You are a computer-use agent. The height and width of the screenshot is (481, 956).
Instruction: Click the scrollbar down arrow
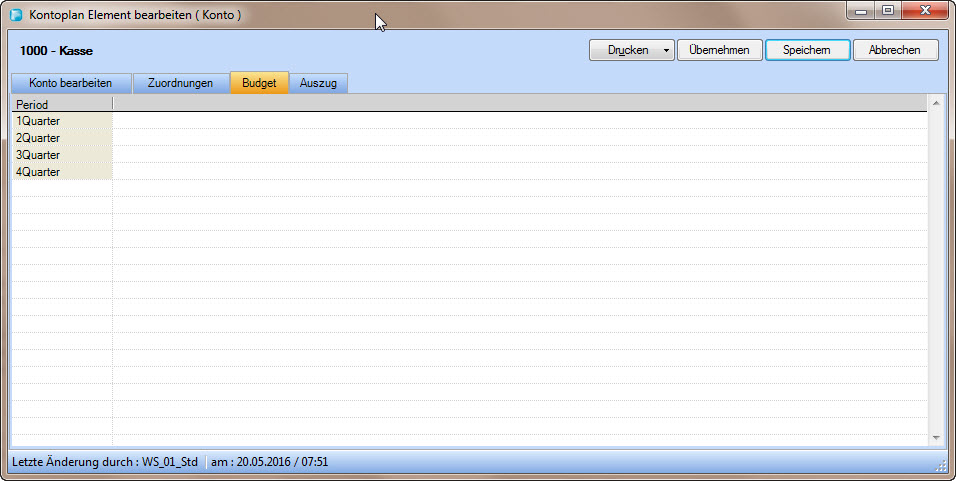(x=936, y=437)
